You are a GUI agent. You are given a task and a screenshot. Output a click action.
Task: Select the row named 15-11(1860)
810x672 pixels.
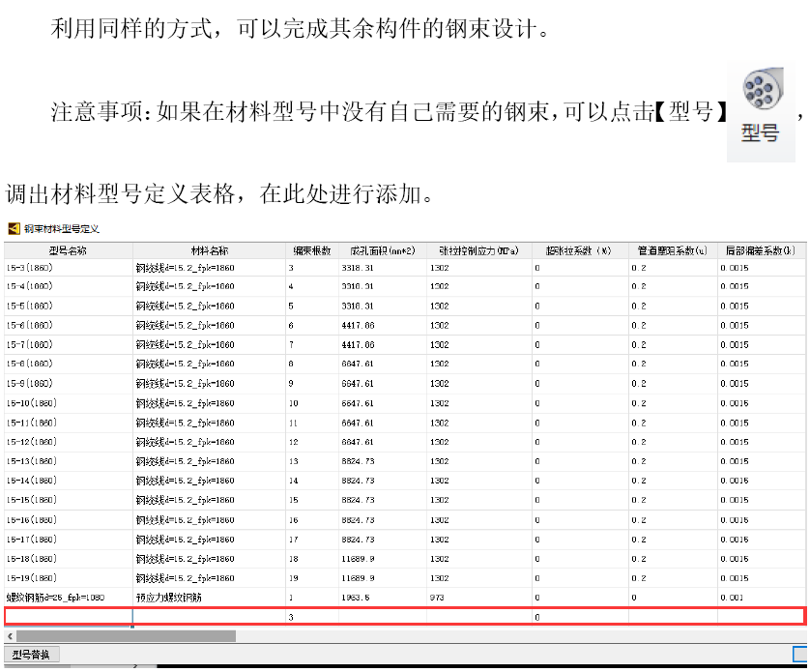pyautogui.click(x=405, y=423)
